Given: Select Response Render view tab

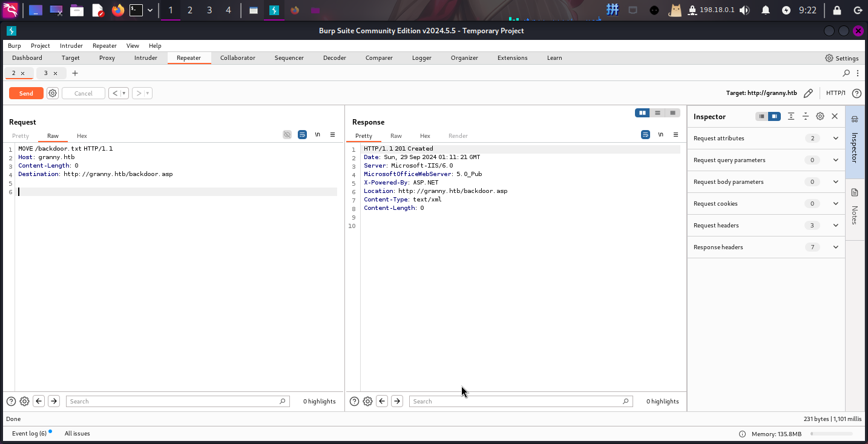Looking at the screenshot, I should (458, 136).
